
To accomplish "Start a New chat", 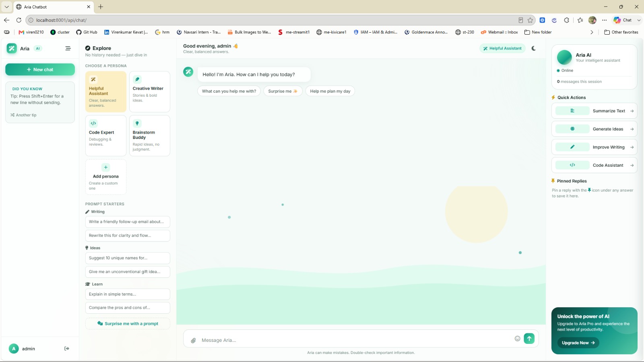I will (40, 70).
